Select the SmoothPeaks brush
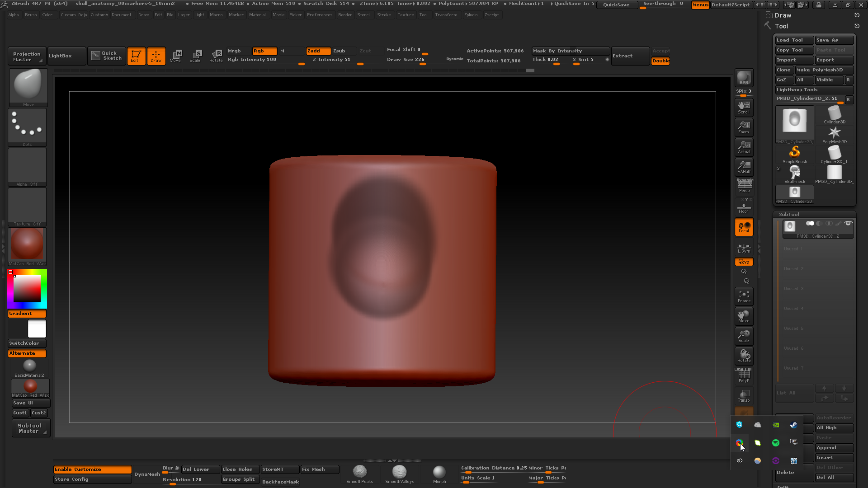This screenshot has height=488, width=868. point(360,474)
